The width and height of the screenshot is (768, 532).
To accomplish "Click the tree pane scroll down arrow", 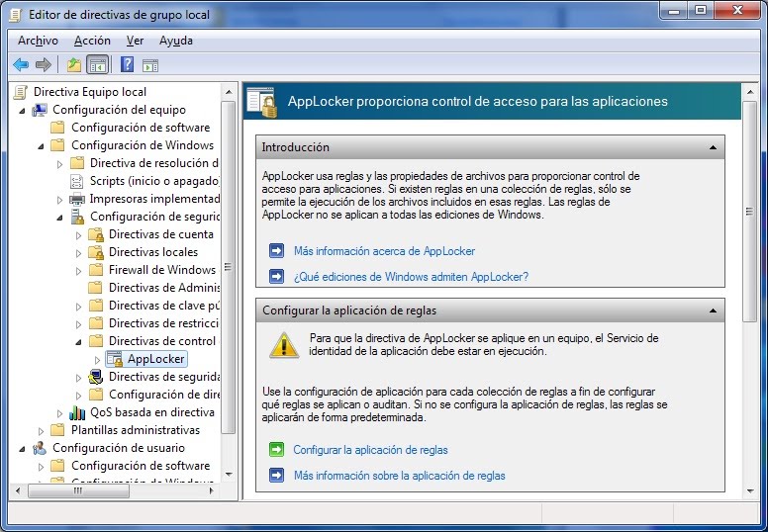I will (229, 475).
